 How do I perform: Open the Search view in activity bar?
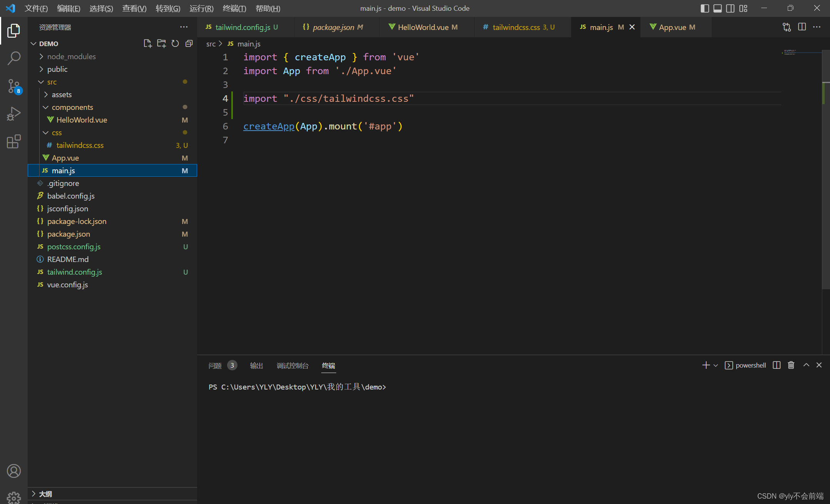[x=14, y=58]
